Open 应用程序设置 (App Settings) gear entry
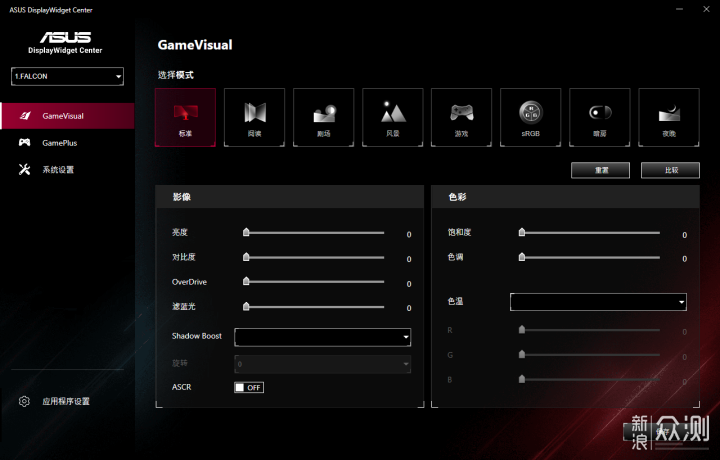The width and height of the screenshot is (720, 460). (x=54, y=401)
